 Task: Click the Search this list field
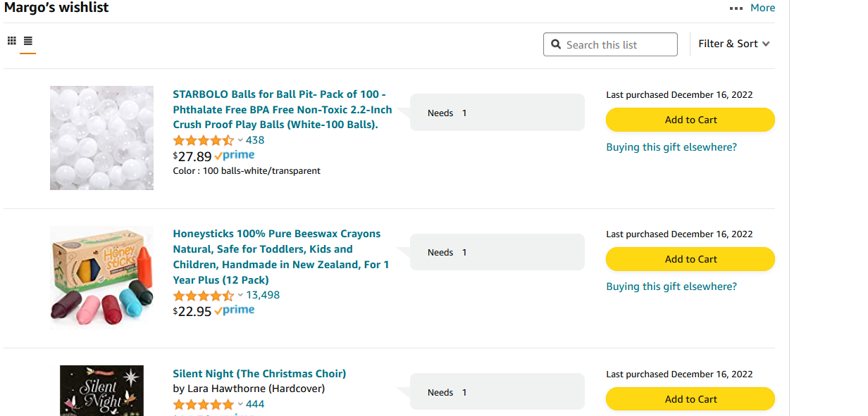[x=610, y=44]
